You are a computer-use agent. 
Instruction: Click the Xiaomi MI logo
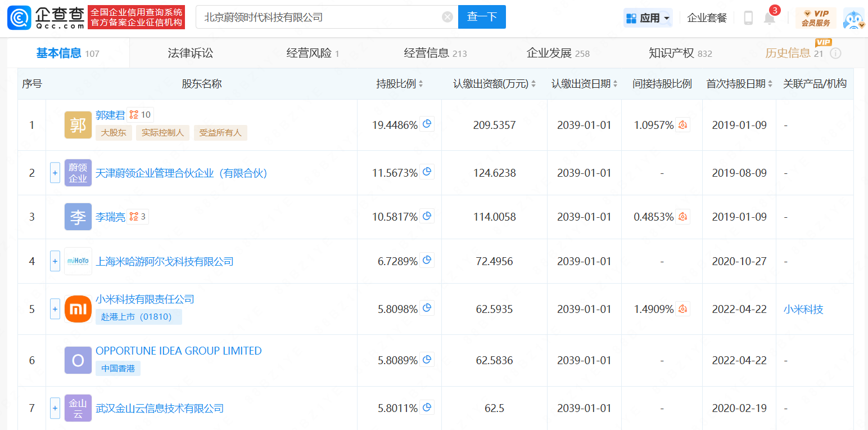point(78,309)
